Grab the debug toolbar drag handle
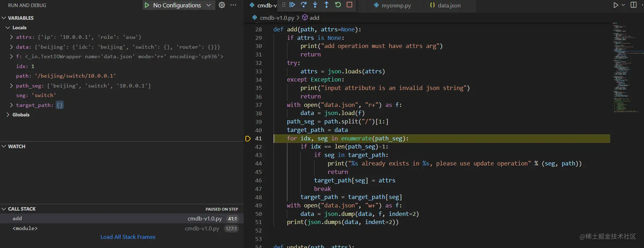 click(x=284, y=5)
